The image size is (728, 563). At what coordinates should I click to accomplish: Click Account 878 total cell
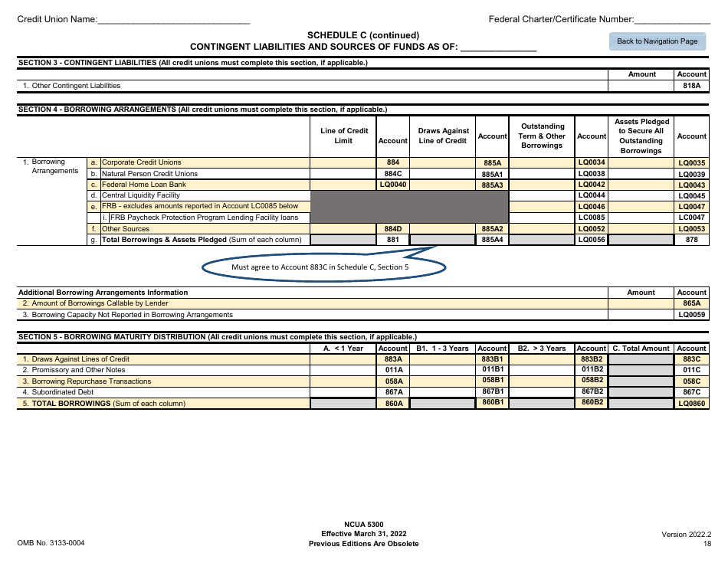tap(692, 239)
